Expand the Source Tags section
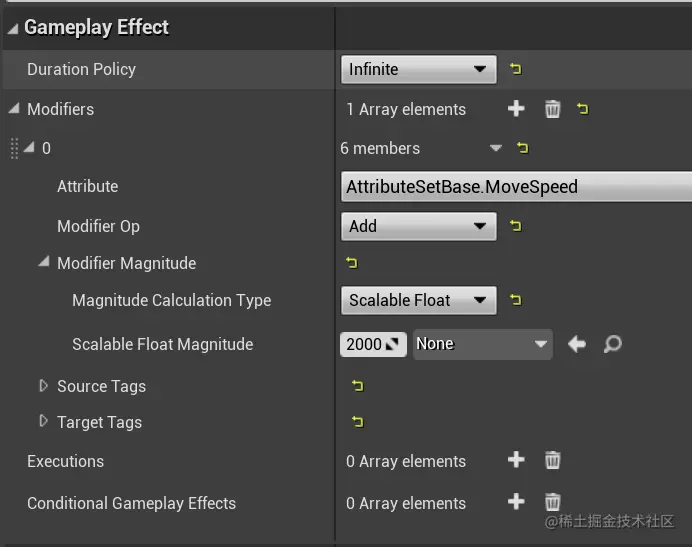 tap(43, 386)
